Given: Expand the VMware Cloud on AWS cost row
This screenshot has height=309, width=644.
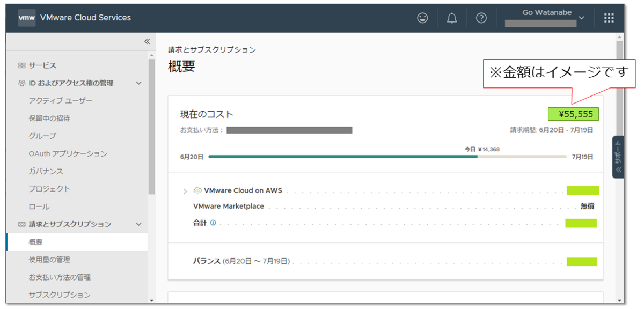Looking at the screenshot, I should tap(186, 190).
